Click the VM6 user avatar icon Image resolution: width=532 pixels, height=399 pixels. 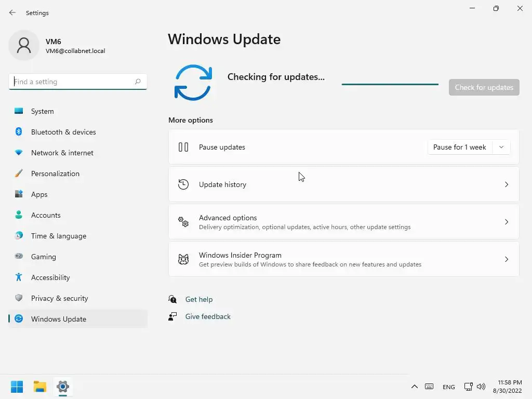click(x=24, y=45)
